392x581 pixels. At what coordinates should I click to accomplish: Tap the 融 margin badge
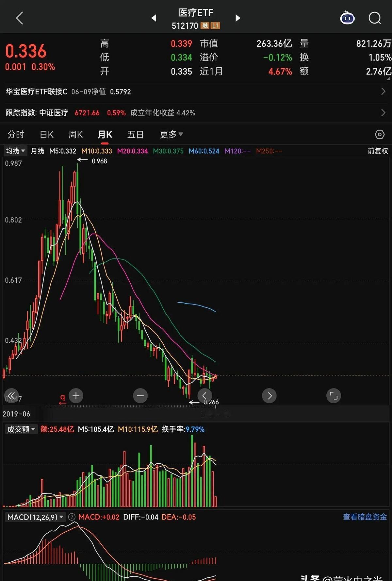coord(205,25)
